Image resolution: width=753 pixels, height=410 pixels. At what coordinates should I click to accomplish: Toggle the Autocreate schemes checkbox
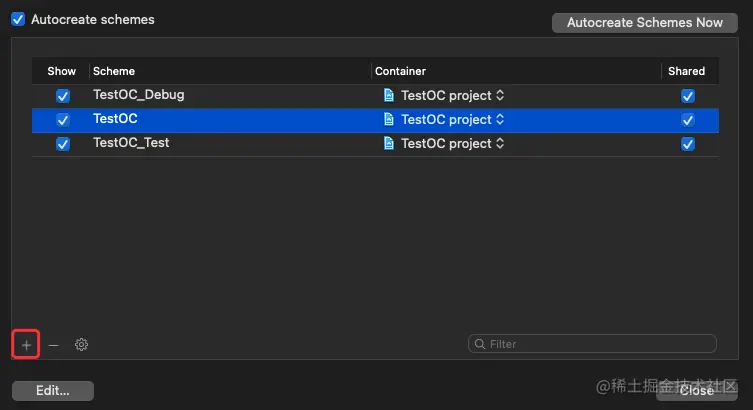(18, 19)
